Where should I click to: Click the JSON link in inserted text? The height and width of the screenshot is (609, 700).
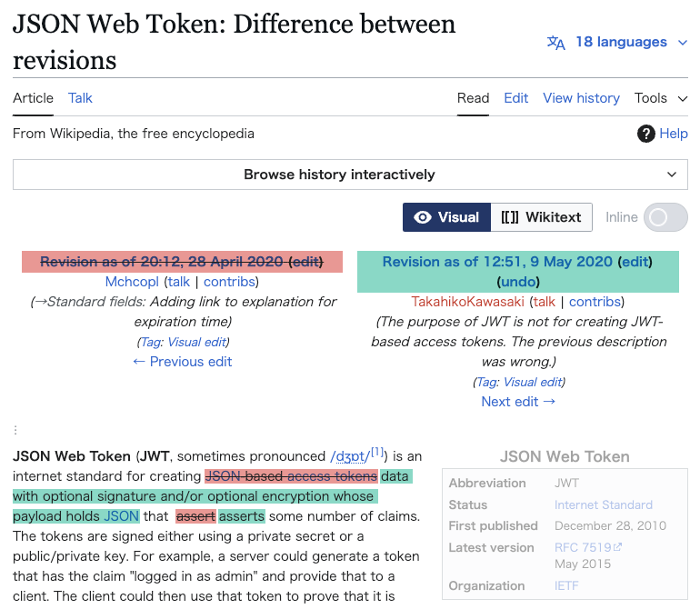[x=122, y=516]
